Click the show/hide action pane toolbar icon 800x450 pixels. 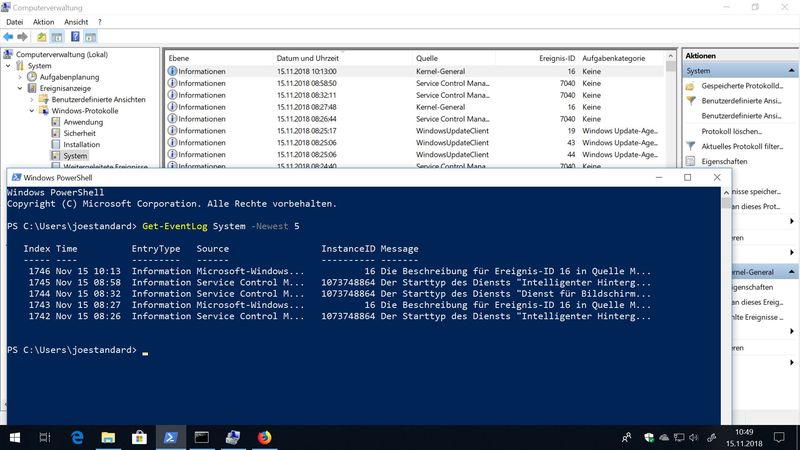click(x=91, y=37)
